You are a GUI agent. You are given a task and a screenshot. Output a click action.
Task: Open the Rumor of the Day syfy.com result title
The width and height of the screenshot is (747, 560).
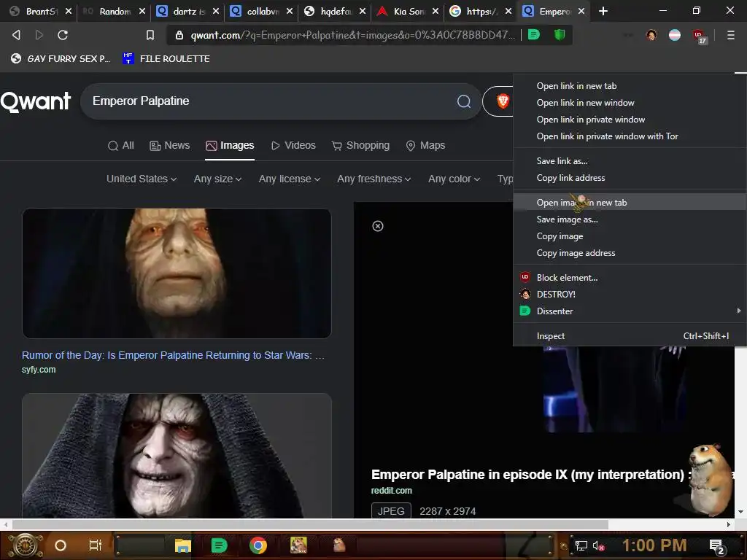pos(173,355)
